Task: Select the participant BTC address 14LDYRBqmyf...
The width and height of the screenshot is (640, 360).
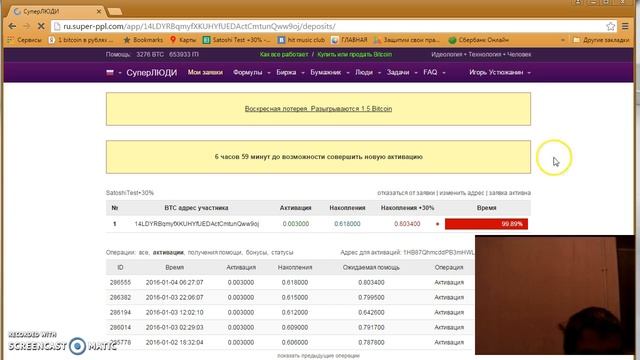Action: (x=197, y=224)
